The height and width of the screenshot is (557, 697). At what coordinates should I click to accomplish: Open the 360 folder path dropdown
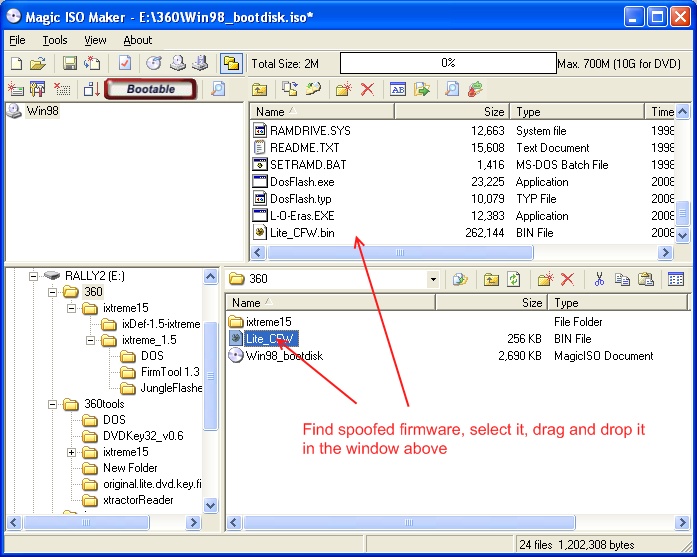(x=433, y=280)
